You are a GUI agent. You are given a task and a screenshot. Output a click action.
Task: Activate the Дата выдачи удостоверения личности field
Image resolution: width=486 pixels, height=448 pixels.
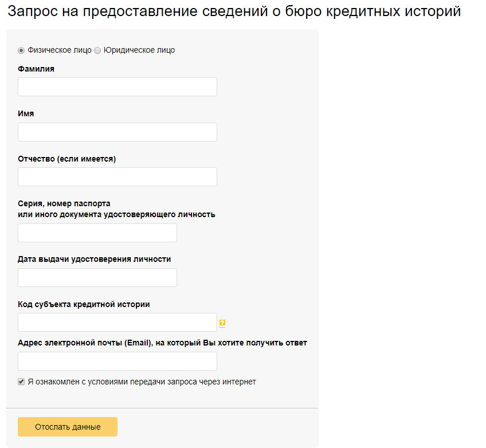(97, 277)
